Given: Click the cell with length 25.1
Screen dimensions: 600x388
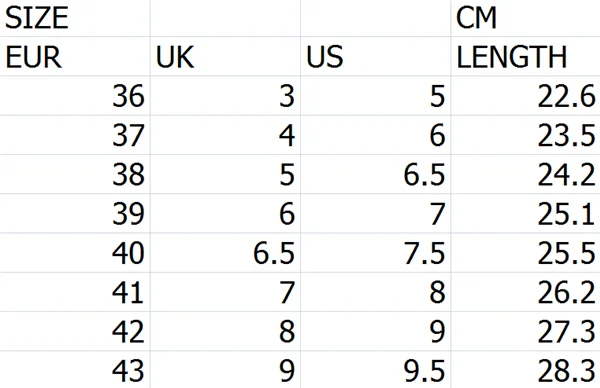Looking at the screenshot, I should pyautogui.click(x=525, y=214).
